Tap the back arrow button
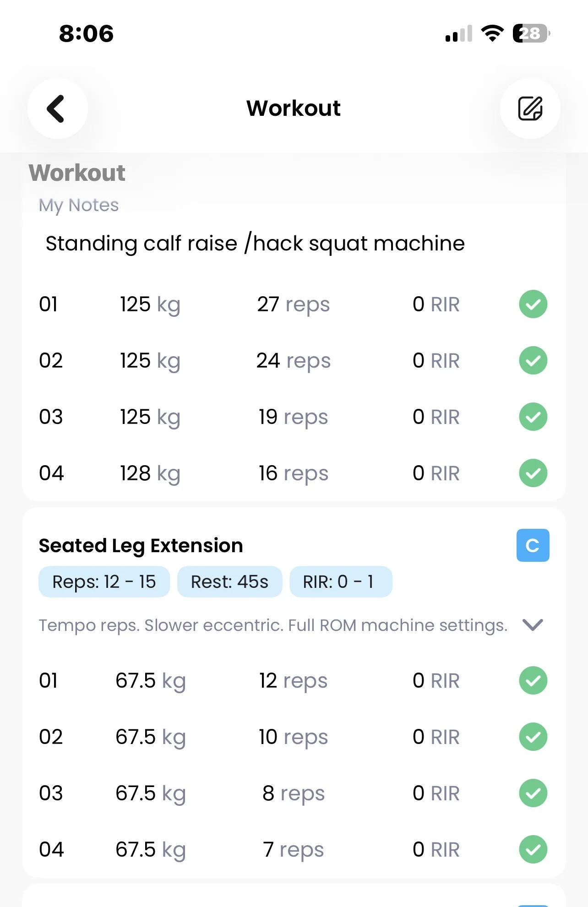Image resolution: width=588 pixels, height=907 pixels. click(x=57, y=109)
